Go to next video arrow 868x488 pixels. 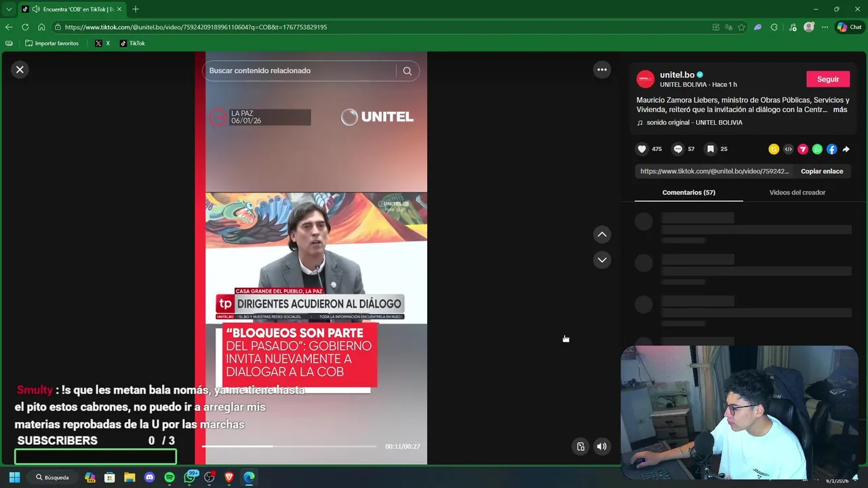click(601, 260)
